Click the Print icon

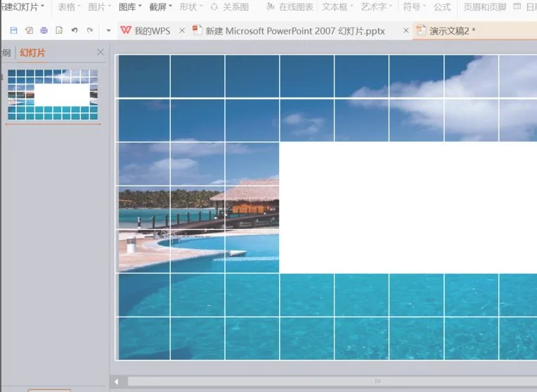tap(44, 30)
